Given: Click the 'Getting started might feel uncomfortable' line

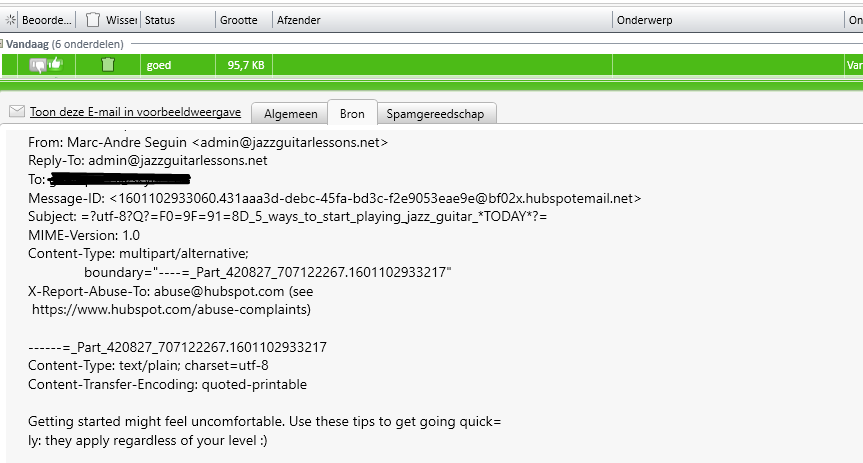Looking at the screenshot, I should click(x=265, y=422).
